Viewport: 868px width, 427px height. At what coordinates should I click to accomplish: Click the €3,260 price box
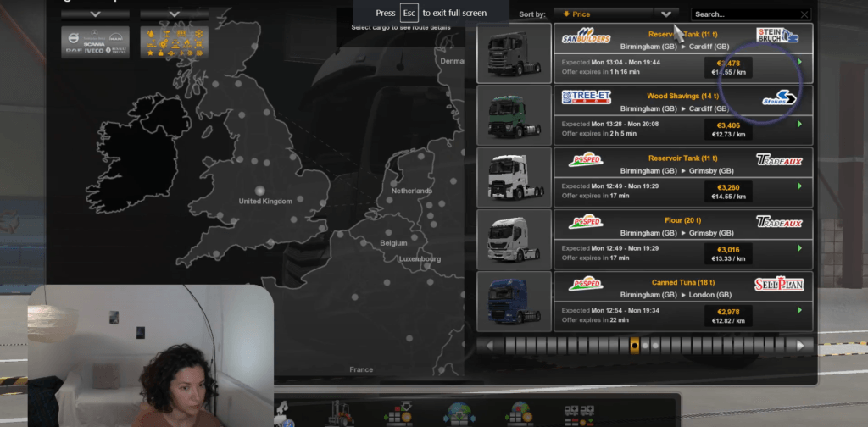click(x=728, y=191)
